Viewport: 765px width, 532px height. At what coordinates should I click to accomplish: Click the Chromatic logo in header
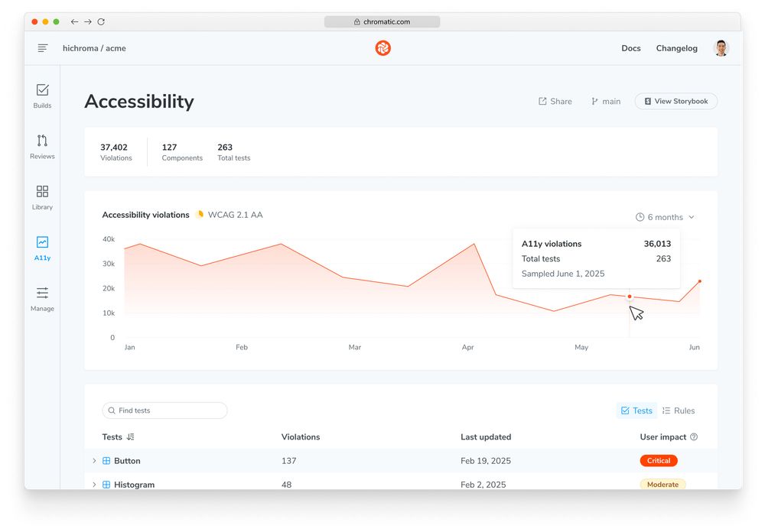tap(383, 48)
